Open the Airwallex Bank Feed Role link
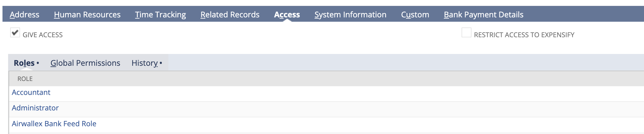This screenshot has height=134, width=644. click(x=54, y=124)
